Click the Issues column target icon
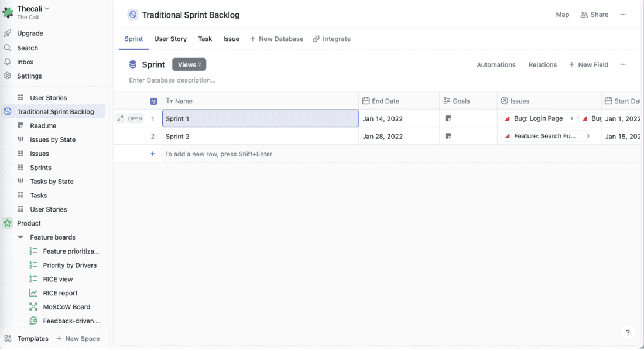 (503, 101)
